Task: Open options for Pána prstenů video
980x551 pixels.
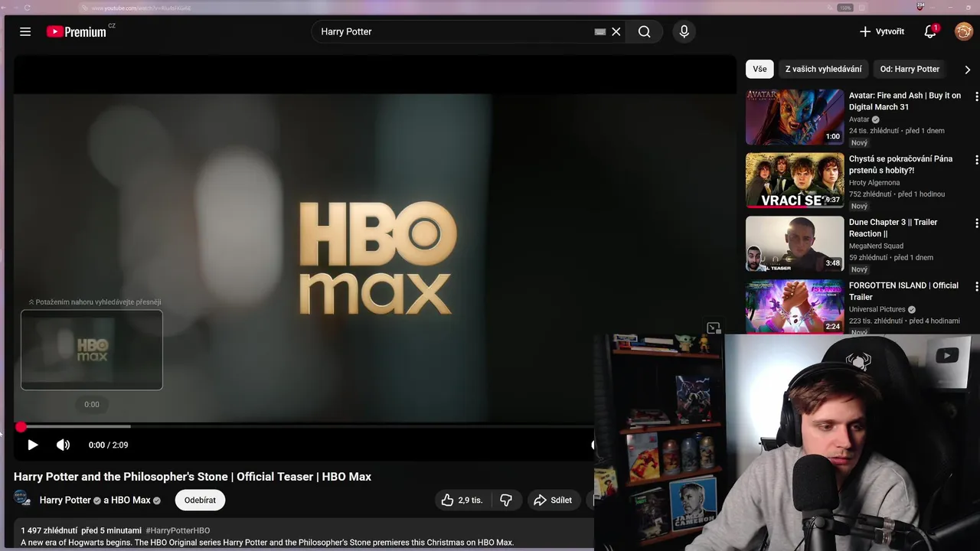Action: click(x=976, y=160)
